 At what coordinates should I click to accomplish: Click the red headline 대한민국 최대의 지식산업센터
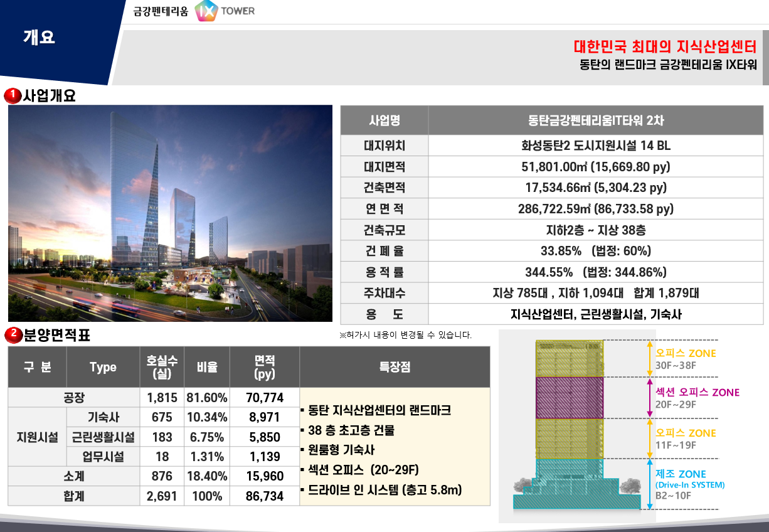(665, 46)
